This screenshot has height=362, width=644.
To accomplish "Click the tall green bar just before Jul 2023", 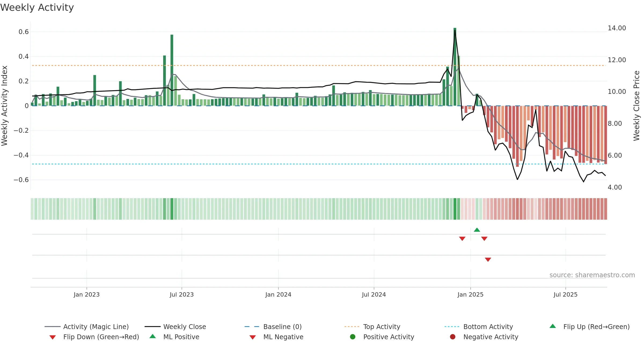I will tap(172, 70).
